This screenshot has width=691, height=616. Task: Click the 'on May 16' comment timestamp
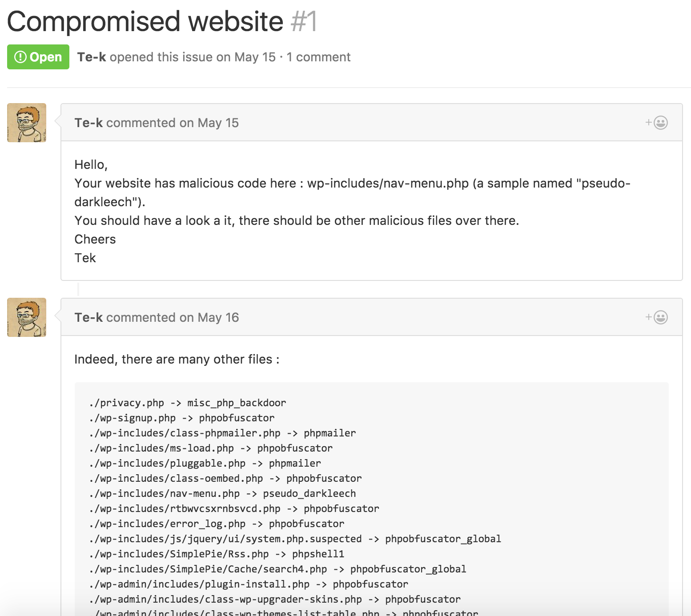pyautogui.click(x=209, y=317)
